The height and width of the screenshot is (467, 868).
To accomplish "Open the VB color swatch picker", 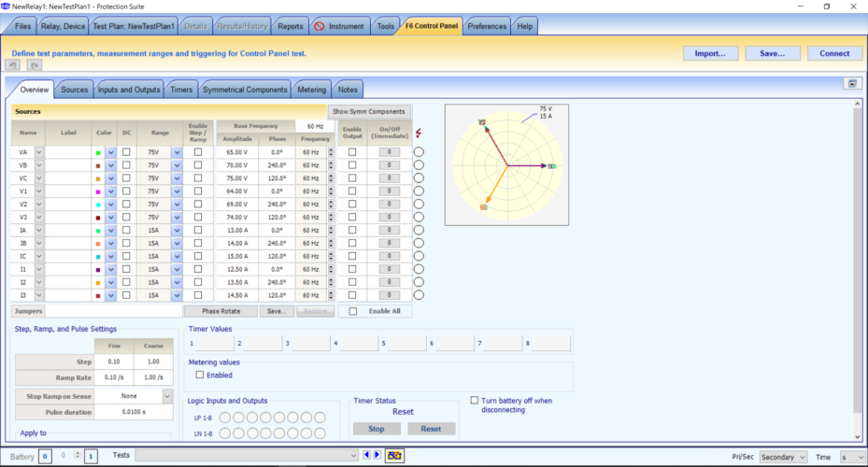I will tap(110, 165).
